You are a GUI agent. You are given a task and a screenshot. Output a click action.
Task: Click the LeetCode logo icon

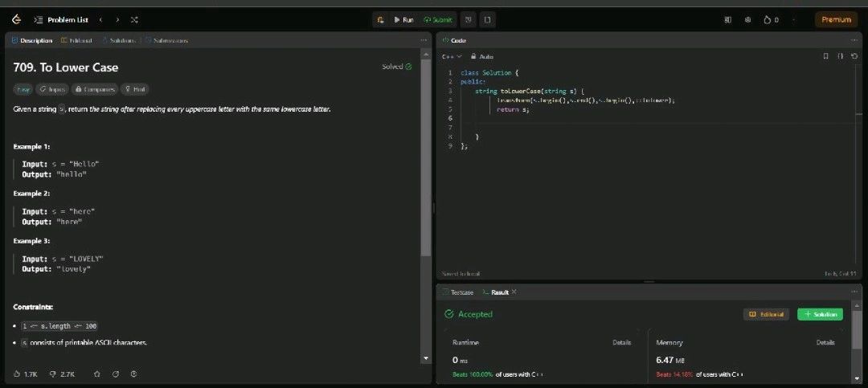pos(15,19)
